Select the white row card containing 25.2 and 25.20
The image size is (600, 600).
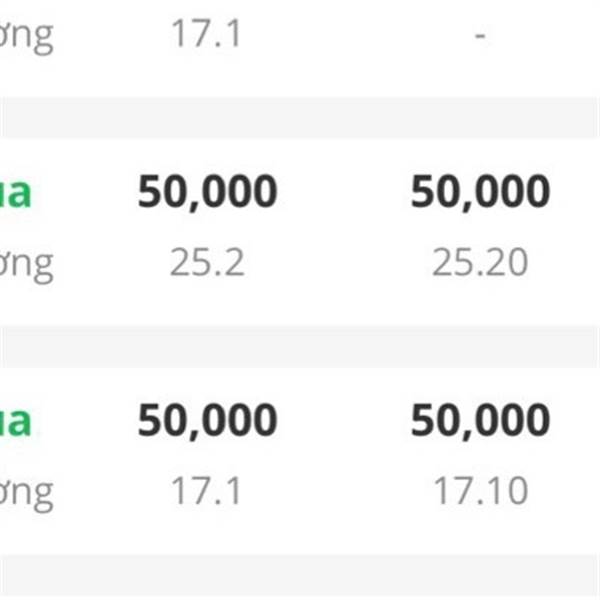pos(300,232)
